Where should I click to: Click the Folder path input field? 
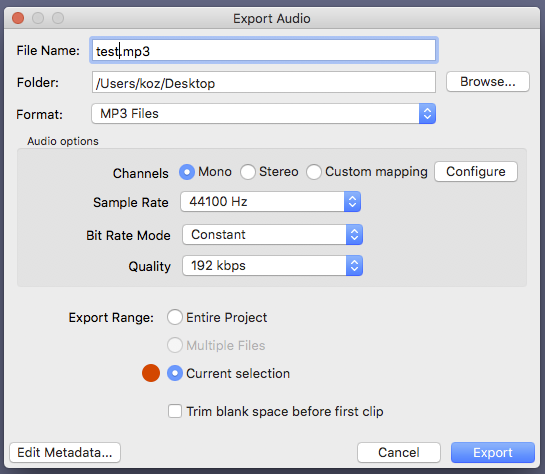[x=264, y=82]
